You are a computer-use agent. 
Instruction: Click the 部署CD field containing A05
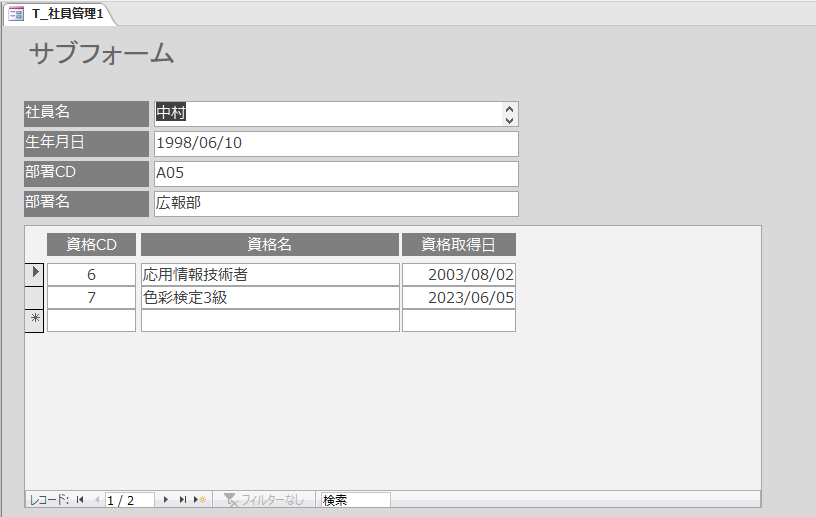335,173
